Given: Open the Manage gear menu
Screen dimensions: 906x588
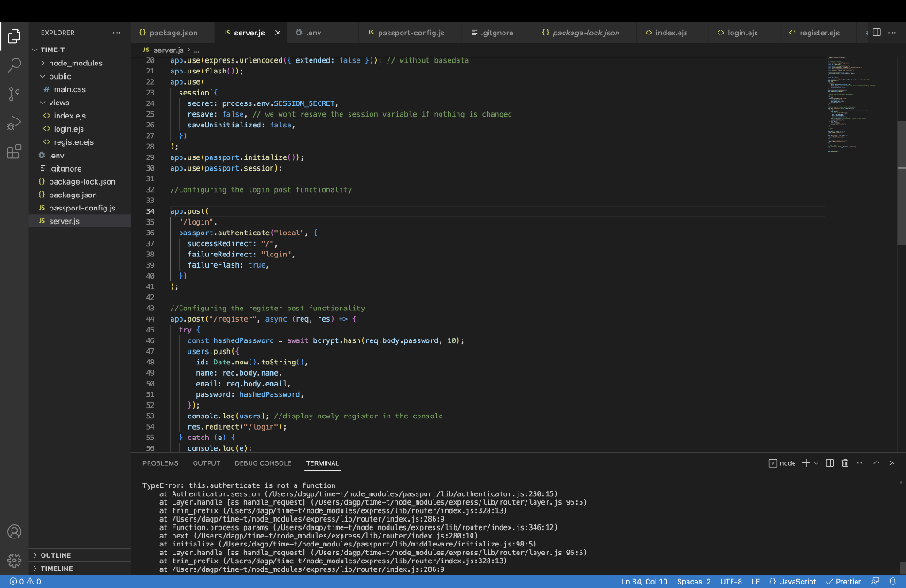Looking at the screenshot, I should pos(13,560).
